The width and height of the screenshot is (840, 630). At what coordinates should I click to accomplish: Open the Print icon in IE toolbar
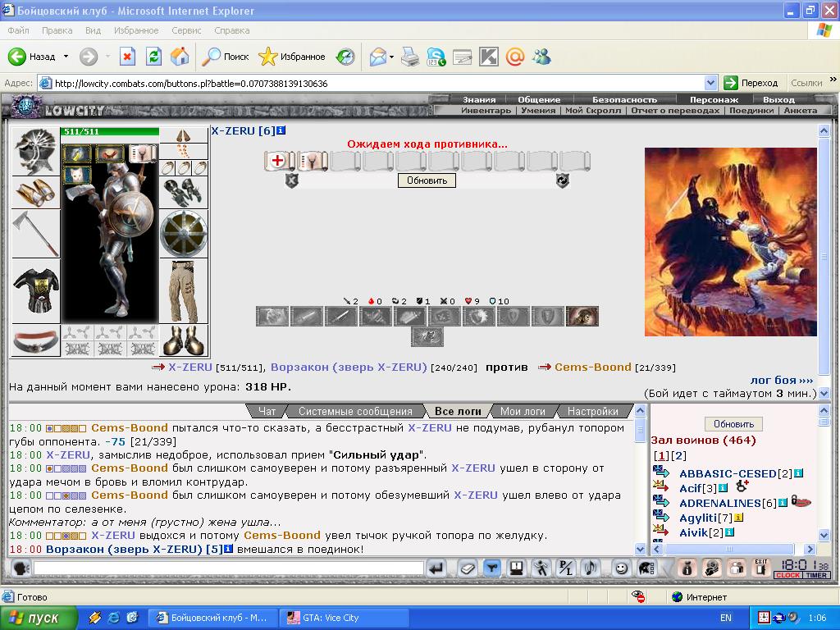[410, 57]
